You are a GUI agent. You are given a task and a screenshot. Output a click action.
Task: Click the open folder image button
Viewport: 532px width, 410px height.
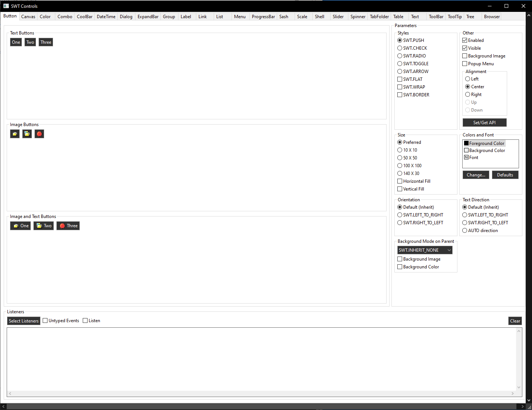tap(27, 134)
